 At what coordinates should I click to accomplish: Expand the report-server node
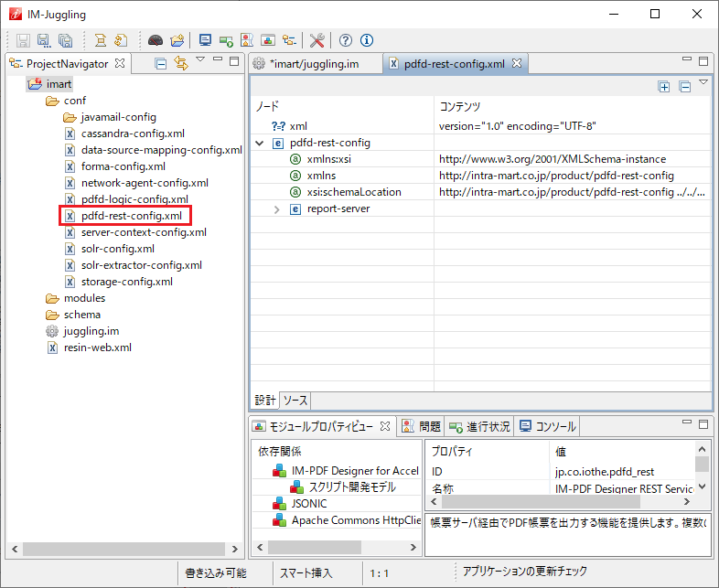tap(276, 209)
